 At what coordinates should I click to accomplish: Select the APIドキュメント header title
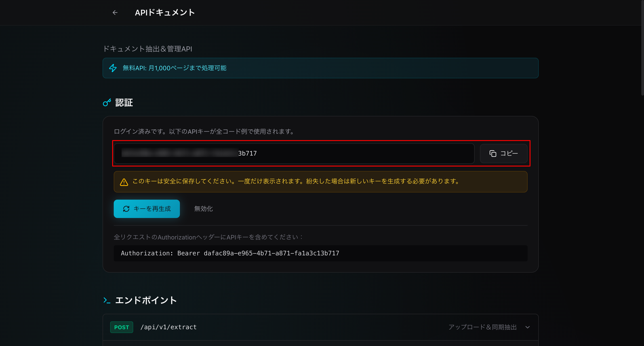[165, 12]
